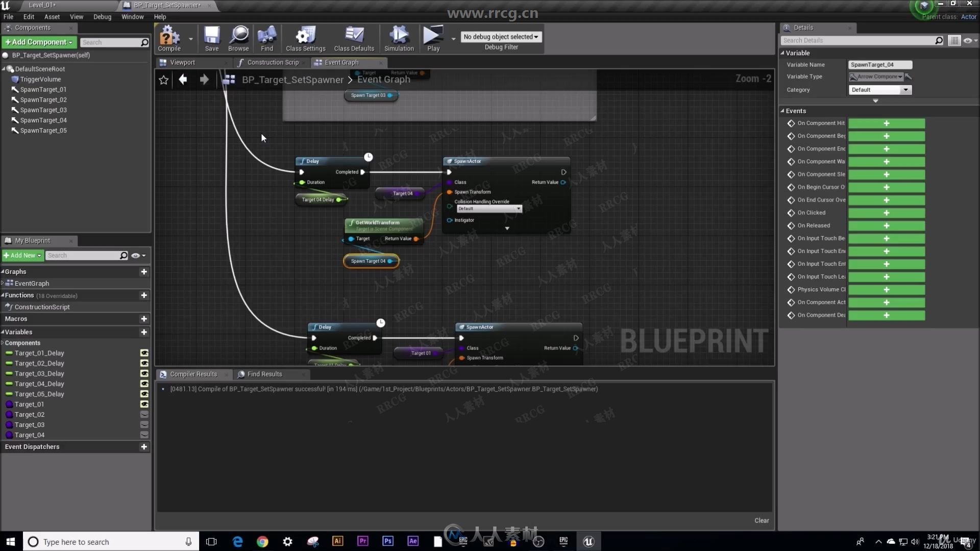Click the Add Component button

[38, 42]
